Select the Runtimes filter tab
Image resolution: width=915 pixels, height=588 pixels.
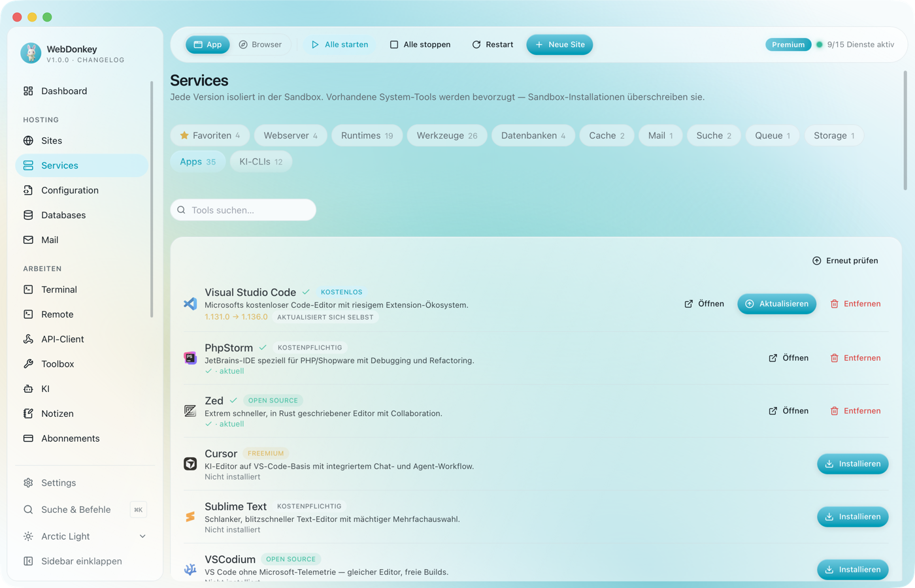pos(367,135)
